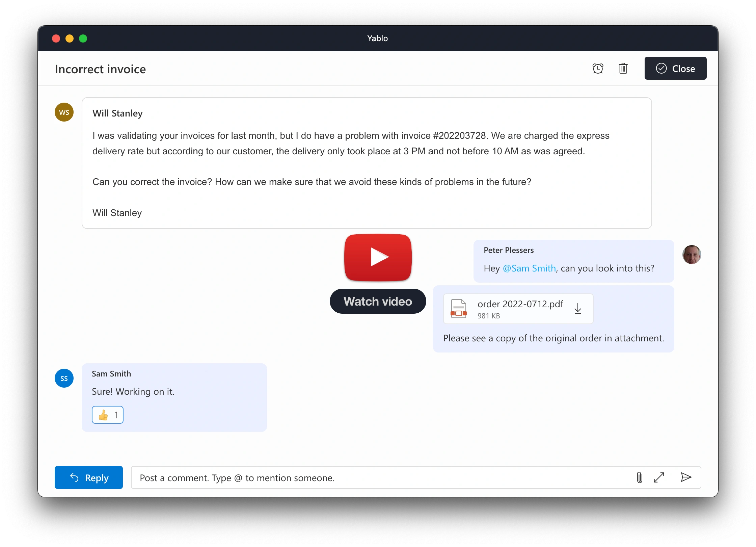Delete the conversation using the trash icon
The height and width of the screenshot is (547, 756).
[623, 68]
